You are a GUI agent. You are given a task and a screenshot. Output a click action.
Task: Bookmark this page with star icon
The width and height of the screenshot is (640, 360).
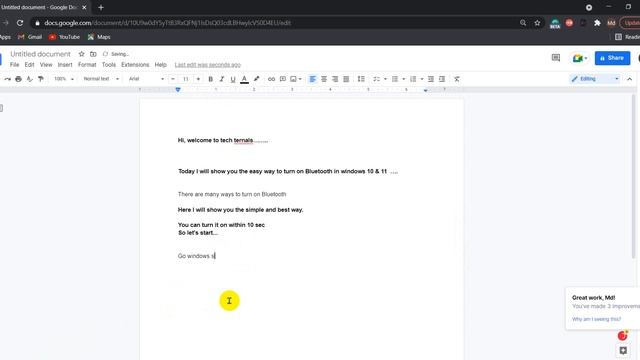click(x=537, y=23)
